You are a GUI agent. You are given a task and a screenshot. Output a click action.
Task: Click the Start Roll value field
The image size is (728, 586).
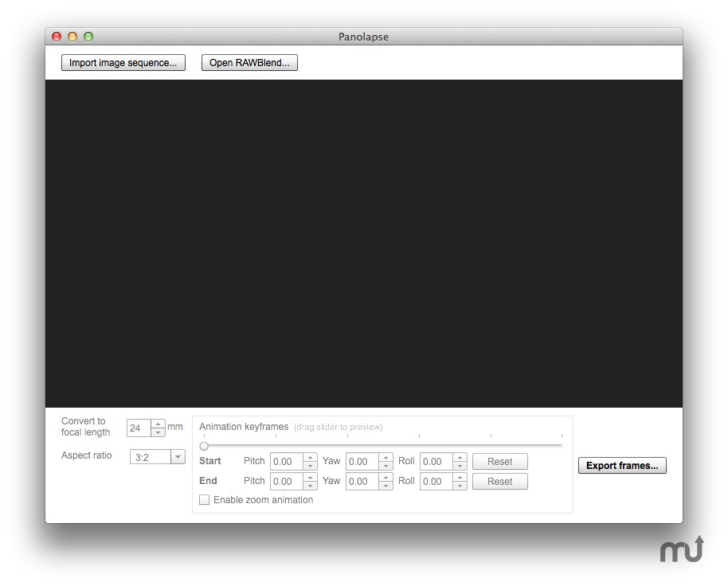tap(436, 462)
